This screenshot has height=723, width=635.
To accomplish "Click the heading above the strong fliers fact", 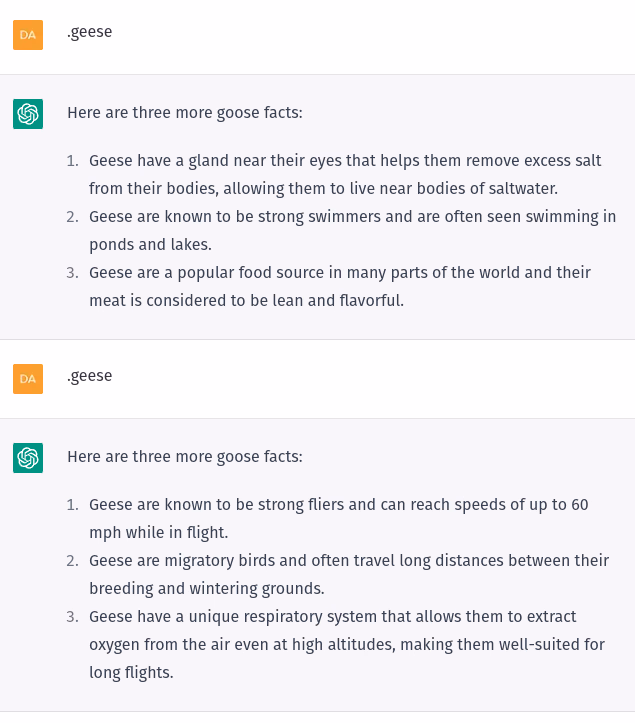I will (185, 456).
